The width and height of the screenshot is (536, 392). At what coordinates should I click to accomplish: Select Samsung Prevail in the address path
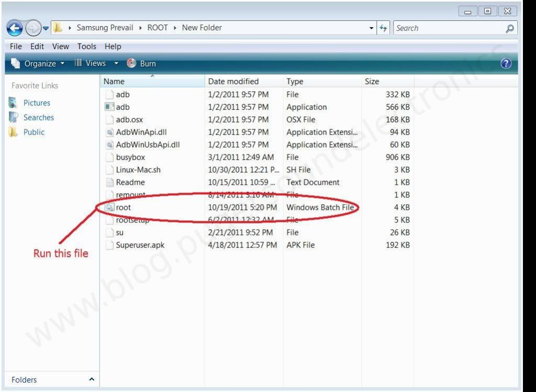pyautogui.click(x=105, y=28)
